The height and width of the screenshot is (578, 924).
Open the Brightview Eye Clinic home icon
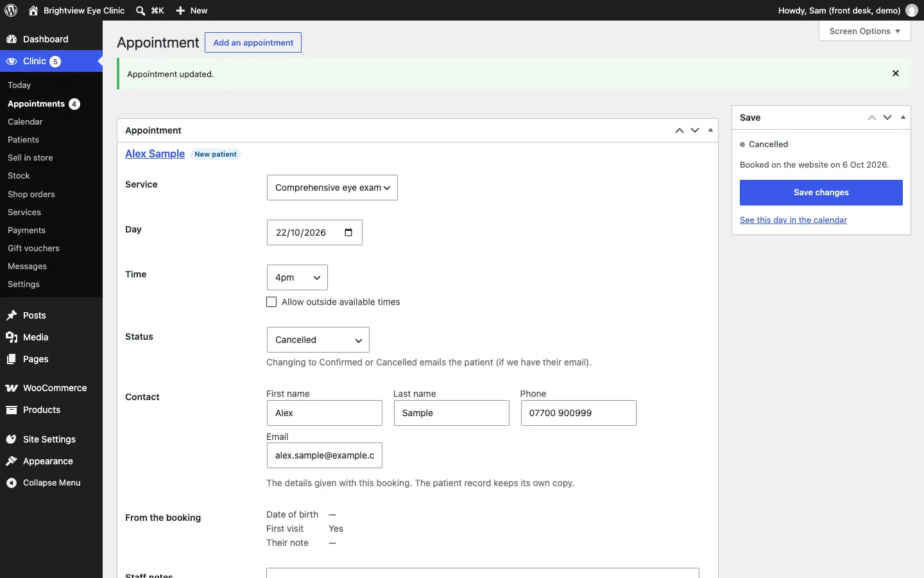coord(33,10)
